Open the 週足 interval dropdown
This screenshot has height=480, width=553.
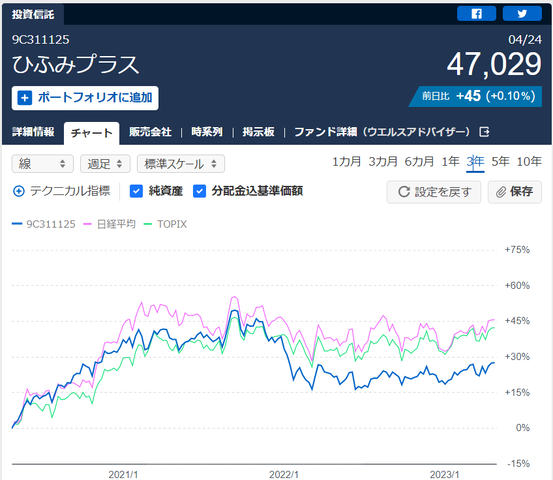click(105, 164)
